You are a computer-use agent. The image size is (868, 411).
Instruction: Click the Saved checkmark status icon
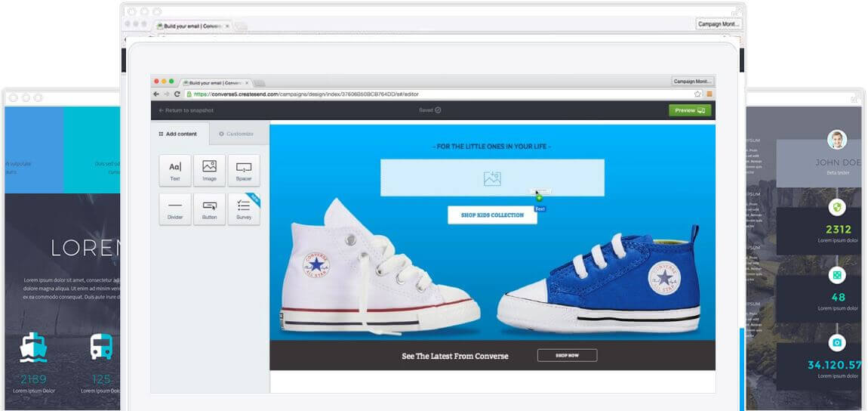pos(438,110)
